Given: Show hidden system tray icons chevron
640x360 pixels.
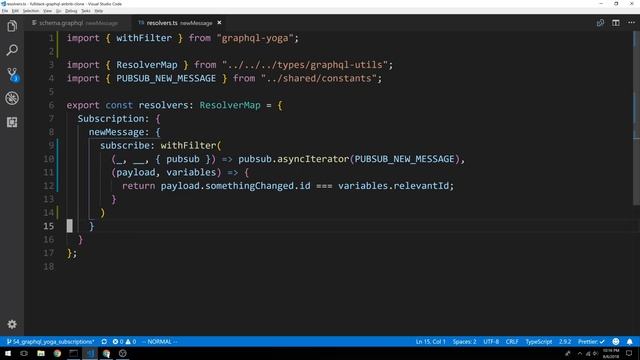Looking at the screenshot, I should 580,353.
